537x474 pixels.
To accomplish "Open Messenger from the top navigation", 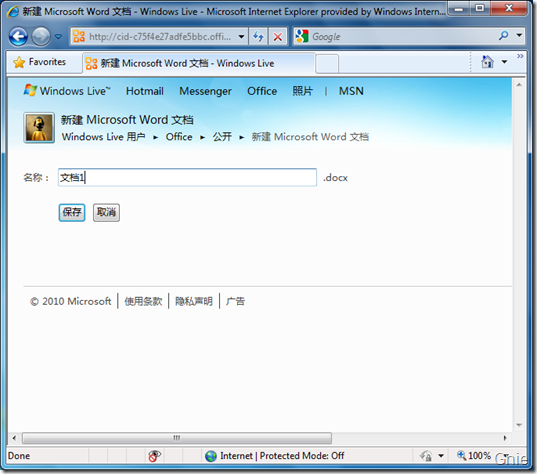I will point(205,91).
